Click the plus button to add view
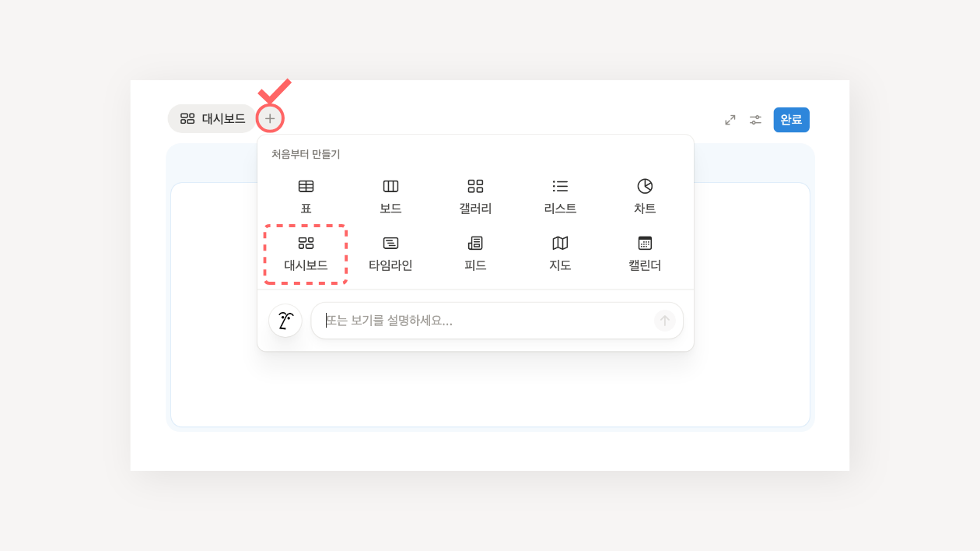980x551 pixels. click(x=270, y=119)
